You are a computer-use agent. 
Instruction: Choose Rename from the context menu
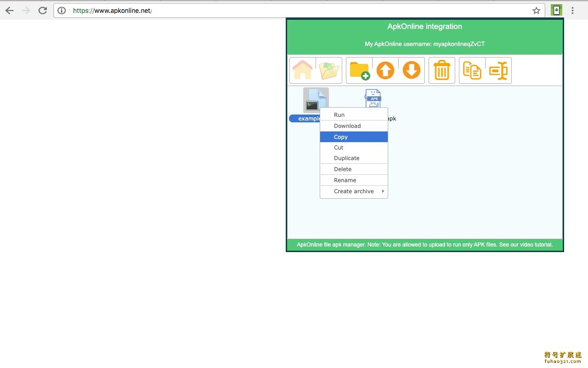tap(354, 180)
